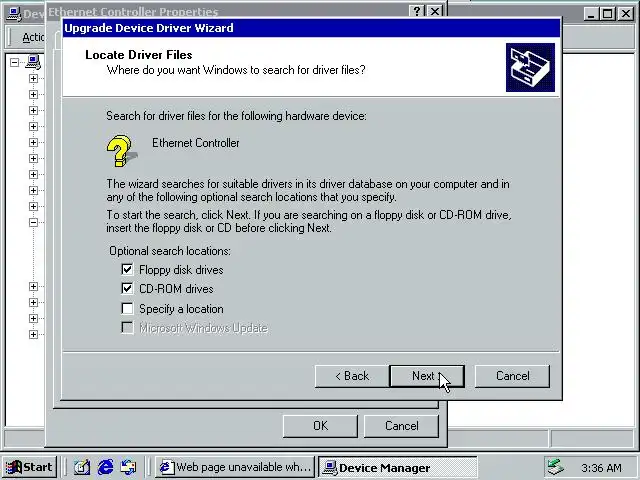This screenshot has height=480, width=640.
Task: Click the Locate Driver Files heading
Action: [x=139, y=55]
